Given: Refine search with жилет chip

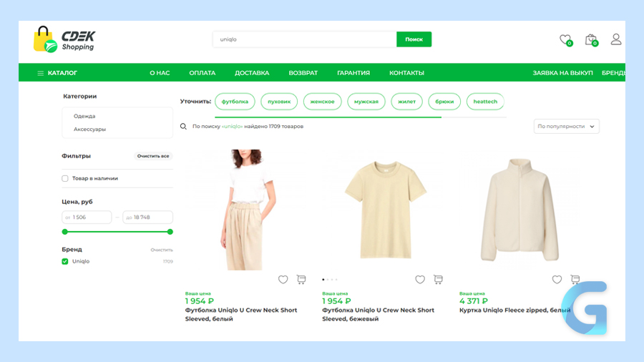Looking at the screenshot, I should (406, 102).
